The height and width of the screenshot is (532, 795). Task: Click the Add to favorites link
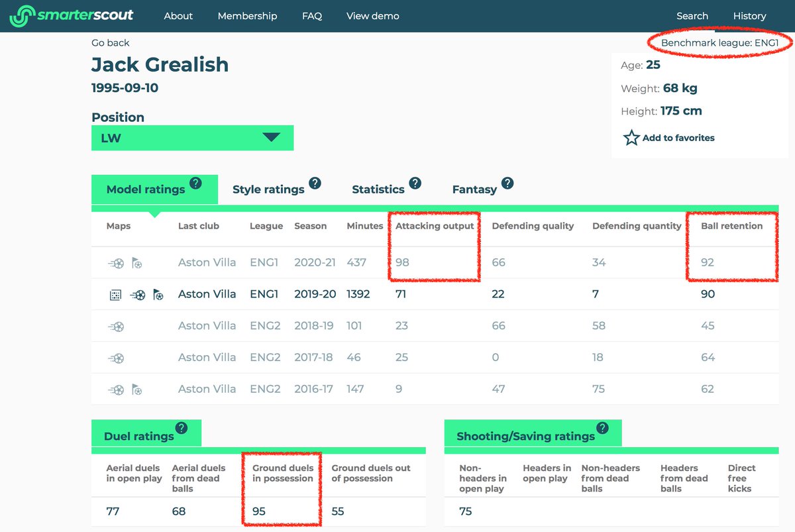[678, 138]
